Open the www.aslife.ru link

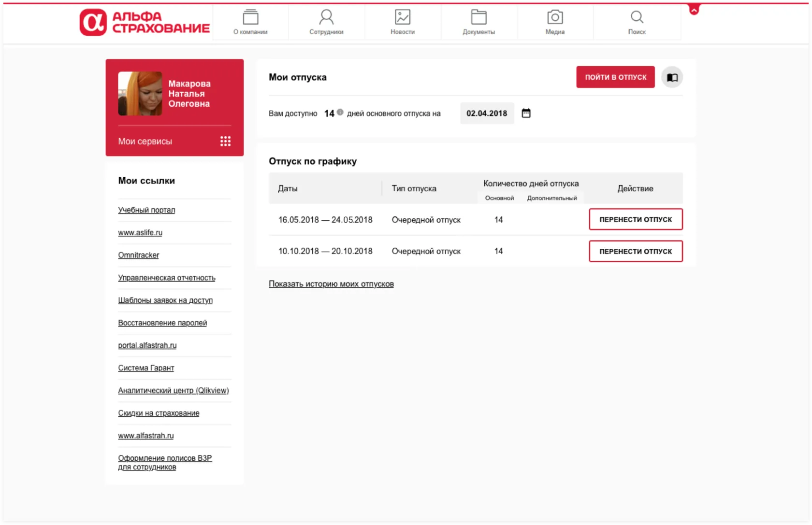coord(140,233)
